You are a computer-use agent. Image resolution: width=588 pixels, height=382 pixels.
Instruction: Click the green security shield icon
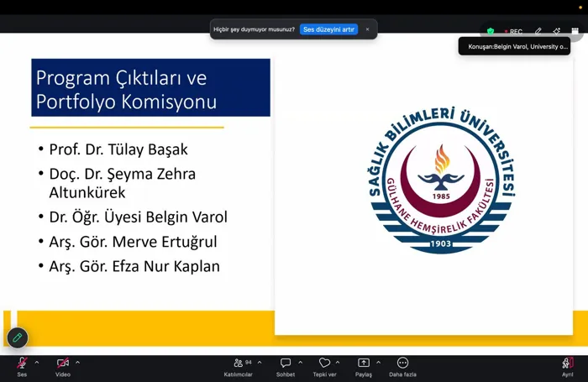pyautogui.click(x=491, y=31)
